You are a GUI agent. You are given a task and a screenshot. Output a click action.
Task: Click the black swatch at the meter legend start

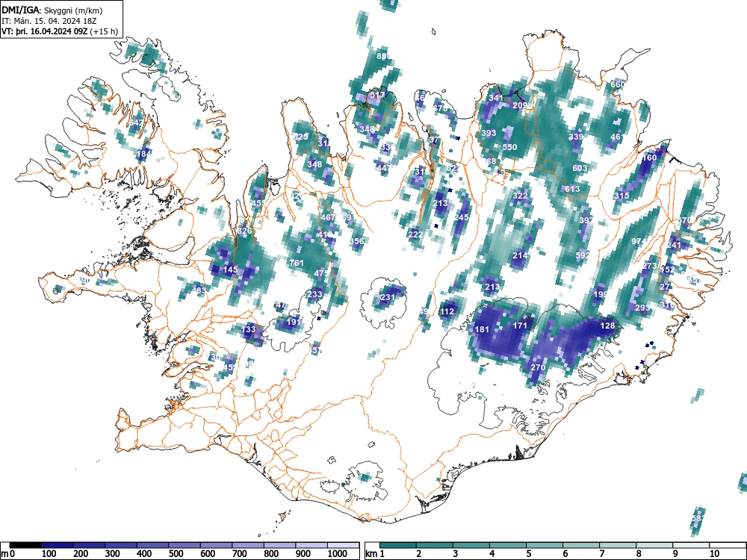pos(25,545)
